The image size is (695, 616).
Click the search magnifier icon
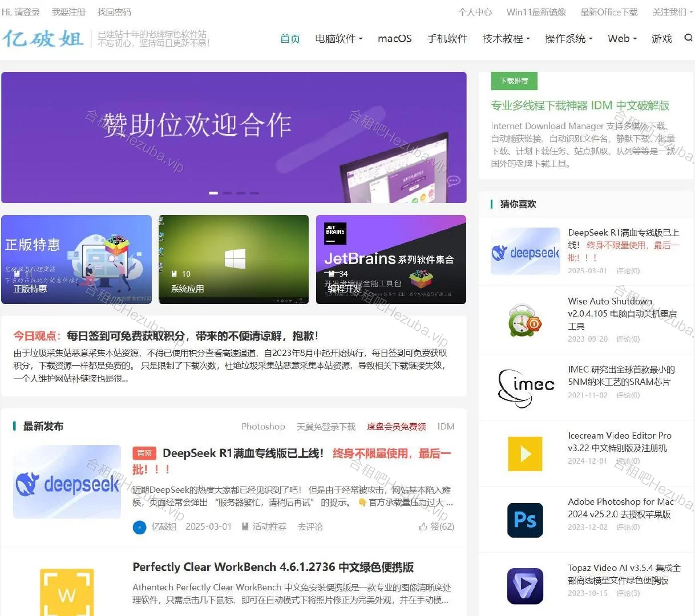[688, 38]
